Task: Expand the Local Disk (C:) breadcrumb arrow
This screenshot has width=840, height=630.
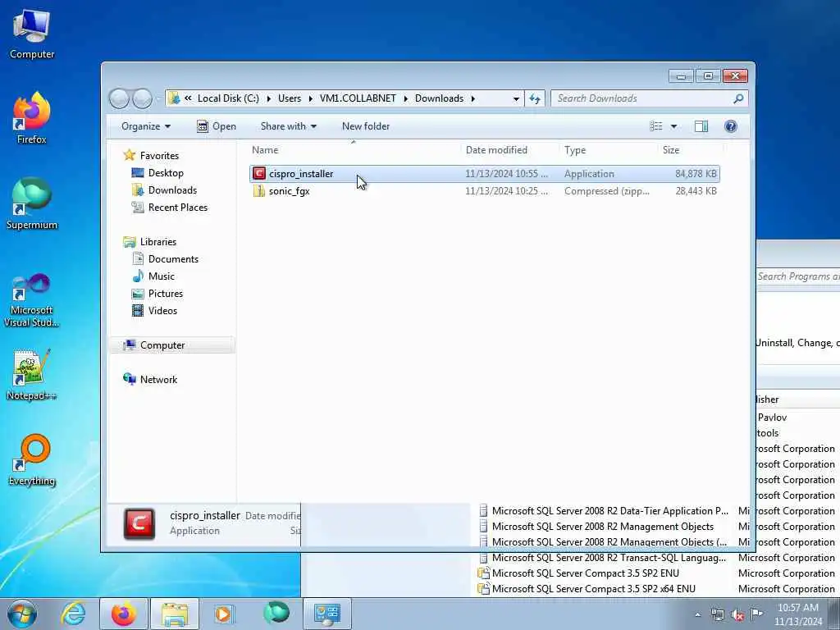Action: 269,98
